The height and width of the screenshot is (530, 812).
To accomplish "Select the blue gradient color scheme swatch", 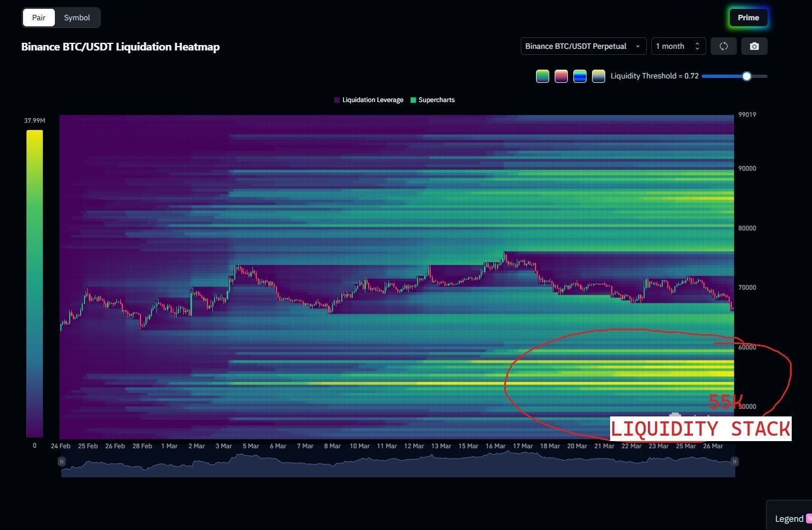I will point(580,76).
